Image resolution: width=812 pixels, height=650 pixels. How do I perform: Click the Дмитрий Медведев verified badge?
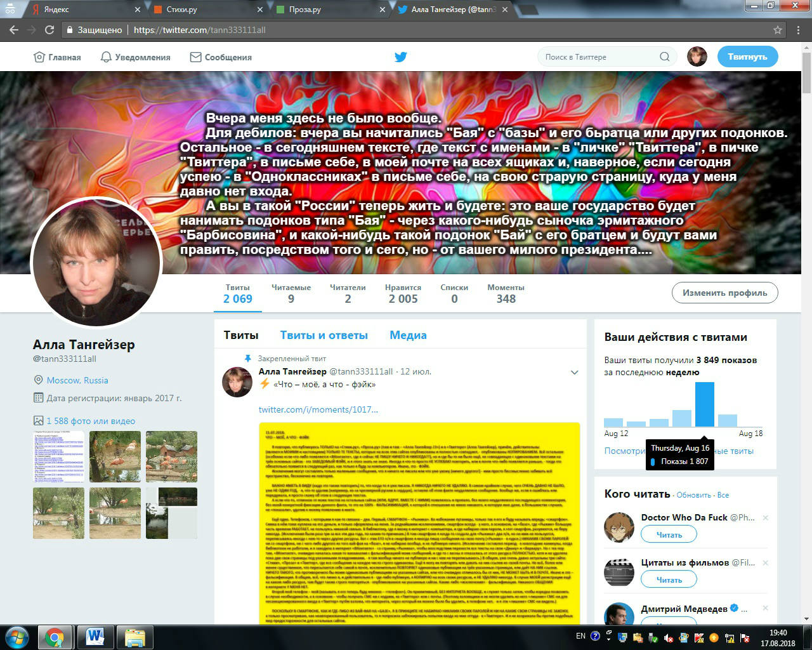pyautogui.click(x=734, y=608)
